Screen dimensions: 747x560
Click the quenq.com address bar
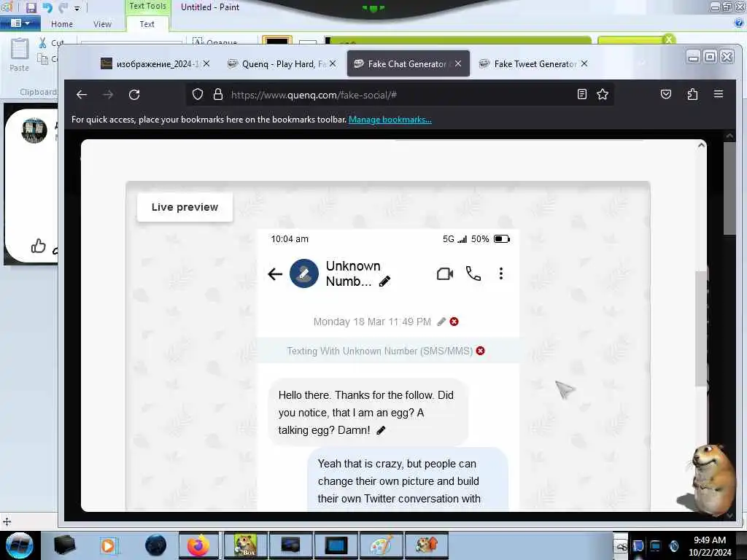(400, 95)
